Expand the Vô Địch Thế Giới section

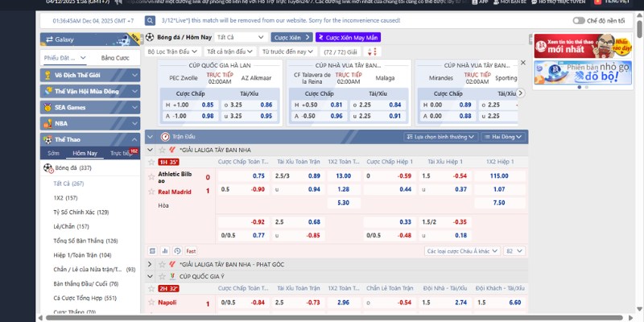(x=134, y=75)
